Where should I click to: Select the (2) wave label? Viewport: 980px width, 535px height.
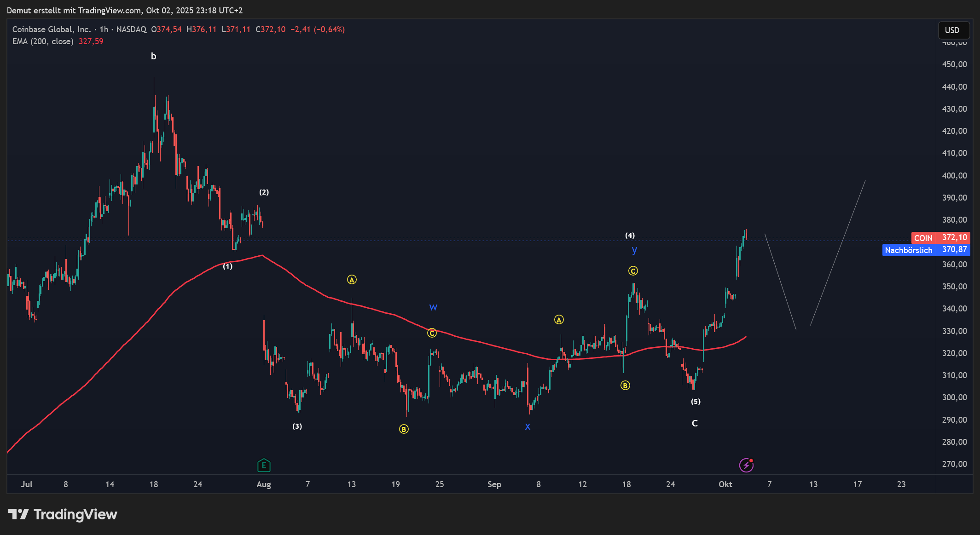coord(264,192)
